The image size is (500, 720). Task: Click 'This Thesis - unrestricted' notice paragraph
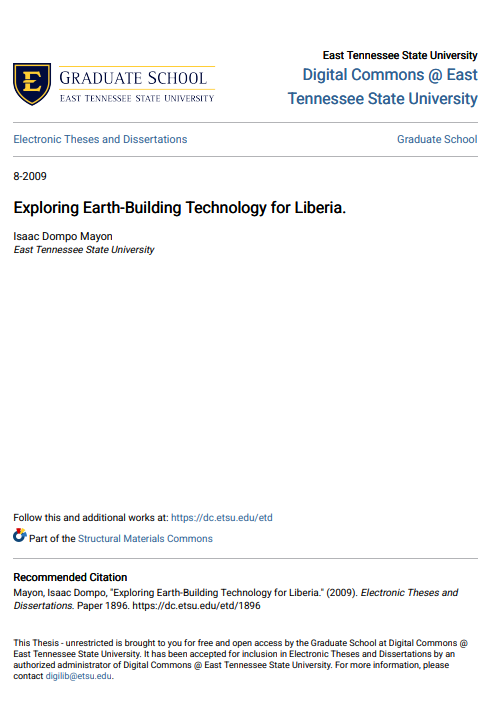click(x=241, y=659)
